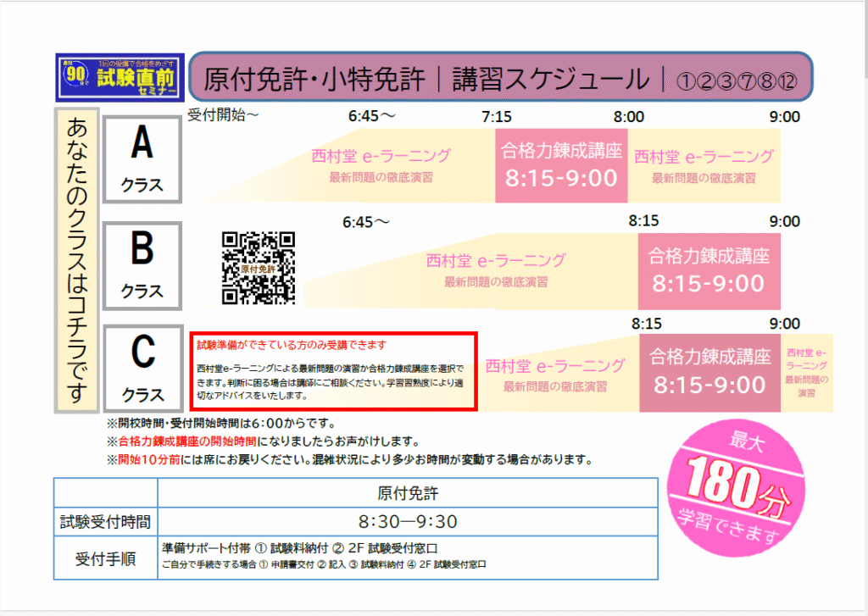Viewport: 868px width, 616px height.
Task: Click A class left 西村堂 e-ラーニング text
Action: coord(381,156)
